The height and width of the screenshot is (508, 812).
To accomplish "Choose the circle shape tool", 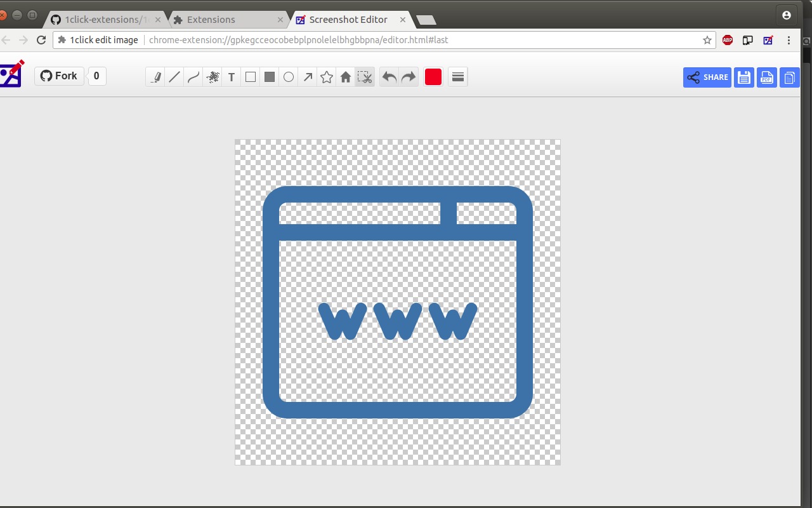I will [x=289, y=77].
